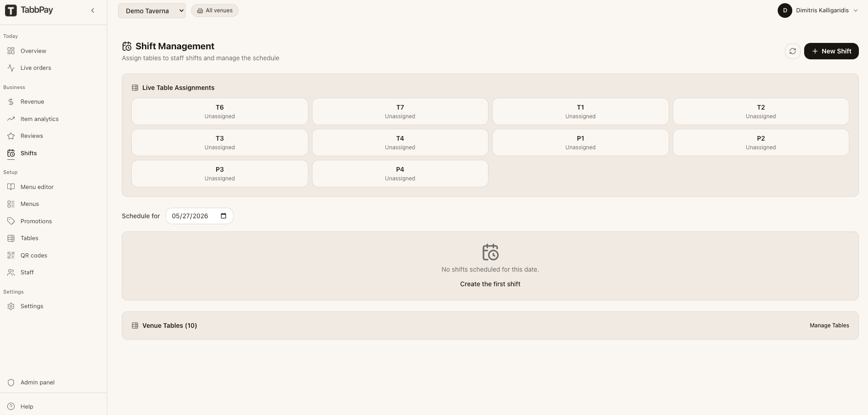This screenshot has width=868, height=415.
Task: Refresh shifts with the reload icon
Action: (x=793, y=51)
